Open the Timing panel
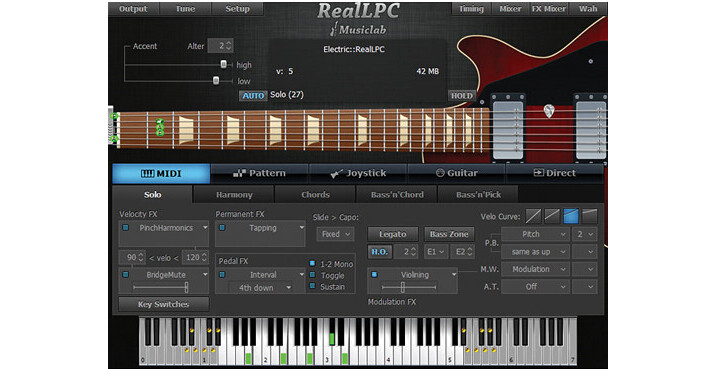Image resolution: width=716 pixels, height=376 pixels. click(x=471, y=9)
